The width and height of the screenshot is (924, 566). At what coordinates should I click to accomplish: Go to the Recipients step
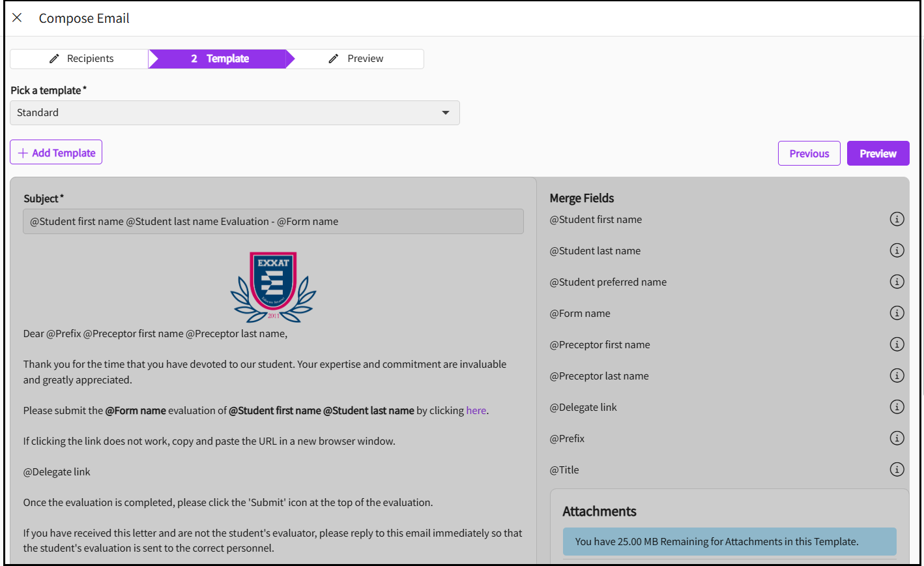(80, 59)
